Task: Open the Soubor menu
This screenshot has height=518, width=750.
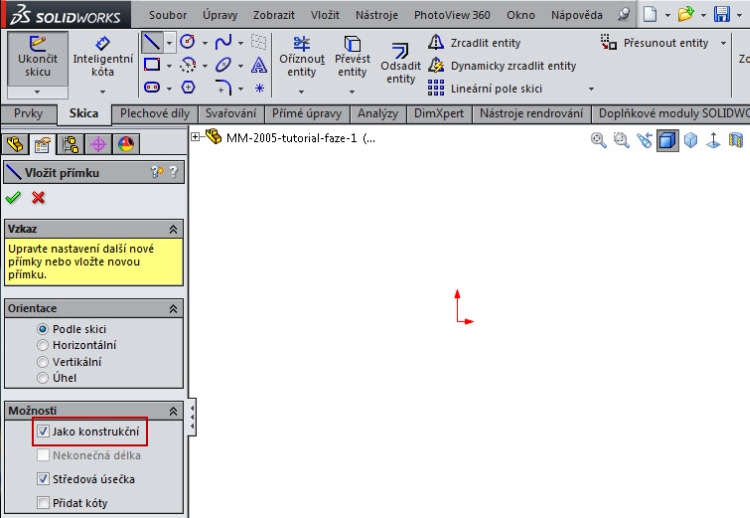Action: (x=167, y=15)
